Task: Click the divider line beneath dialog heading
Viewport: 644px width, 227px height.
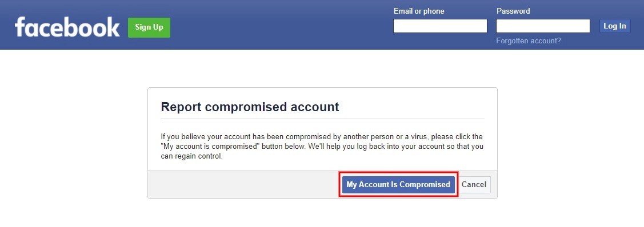Action: coord(322,119)
